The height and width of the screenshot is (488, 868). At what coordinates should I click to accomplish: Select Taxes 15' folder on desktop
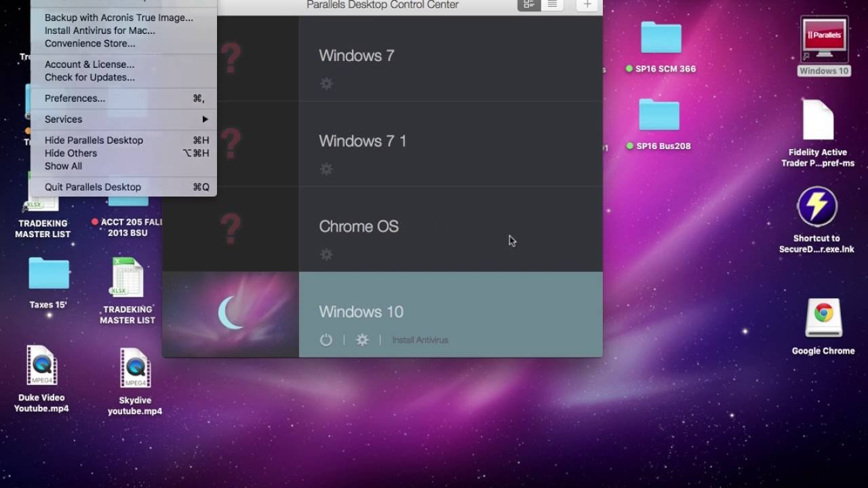49,273
